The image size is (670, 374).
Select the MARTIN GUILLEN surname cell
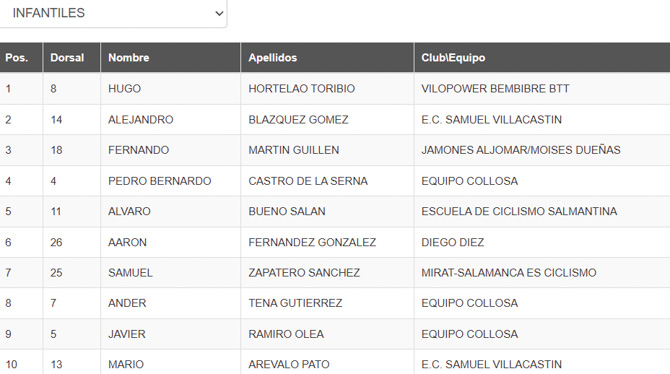(x=327, y=150)
